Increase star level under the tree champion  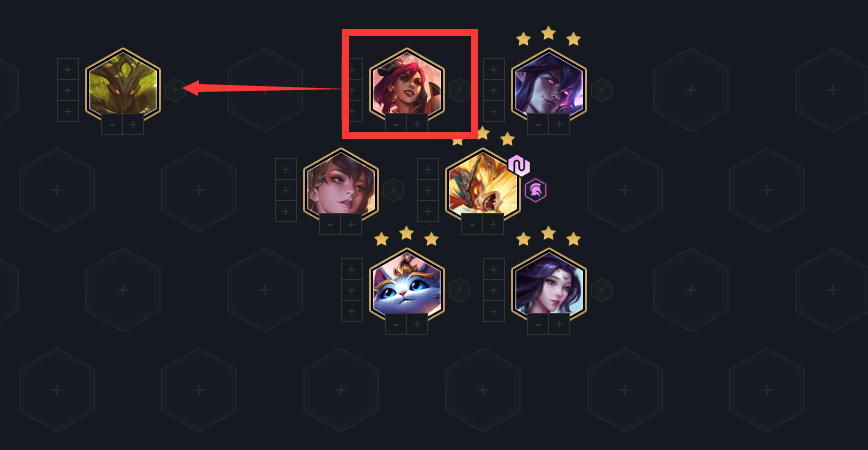pyautogui.click(x=133, y=125)
